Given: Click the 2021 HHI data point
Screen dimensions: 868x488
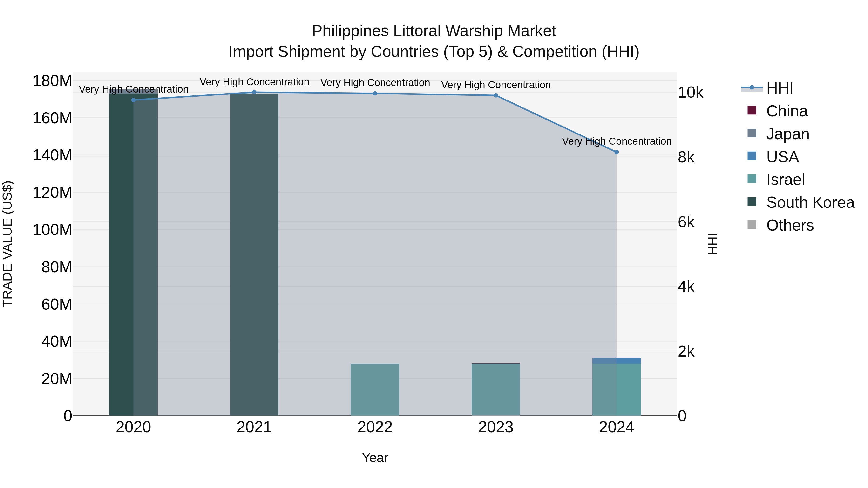Looking at the screenshot, I should (x=254, y=92).
